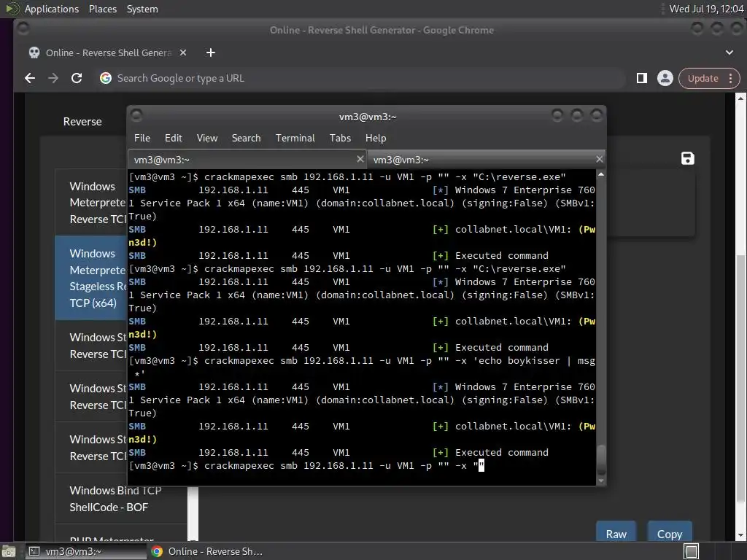747x560 pixels.
Task: Open the terminal Search menu
Action: tap(247, 138)
